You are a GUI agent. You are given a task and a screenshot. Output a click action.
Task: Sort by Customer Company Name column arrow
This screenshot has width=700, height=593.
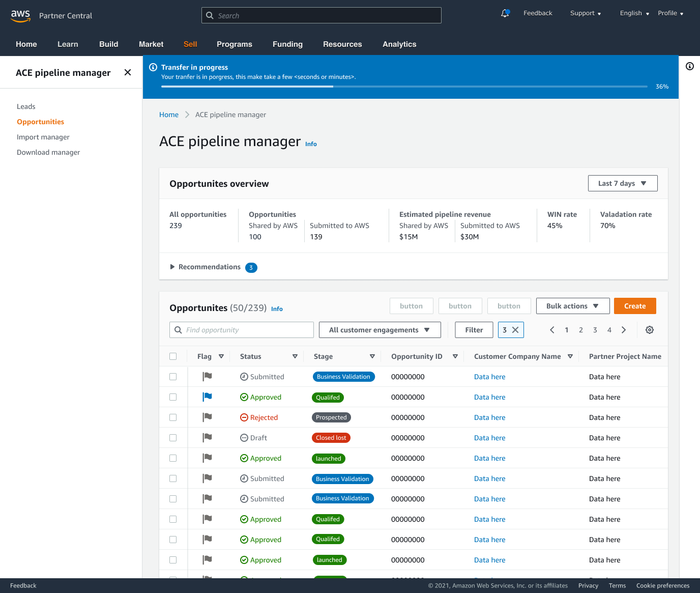tap(570, 356)
